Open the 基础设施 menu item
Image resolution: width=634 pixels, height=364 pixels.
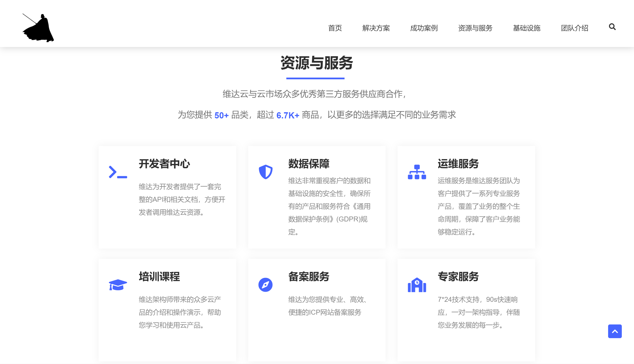[x=526, y=28]
